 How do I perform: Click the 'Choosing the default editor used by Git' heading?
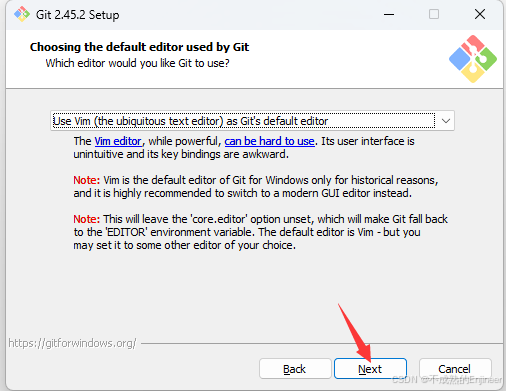click(x=139, y=47)
